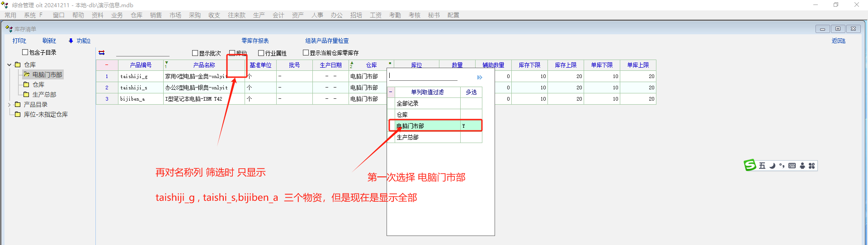This screenshot has height=245, width=868.
Task: Click the Sogou input method S logo
Action: pyautogui.click(x=750, y=166)
